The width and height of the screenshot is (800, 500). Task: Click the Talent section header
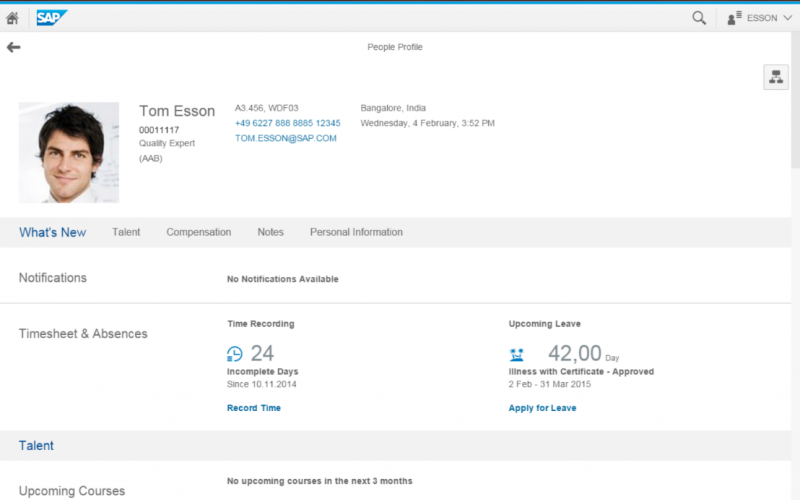pos(36,445)
